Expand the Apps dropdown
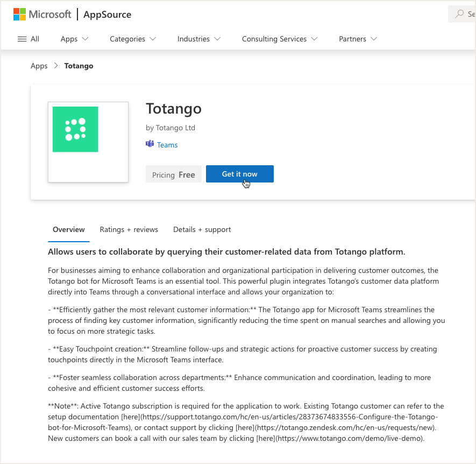 coord(74,39)
